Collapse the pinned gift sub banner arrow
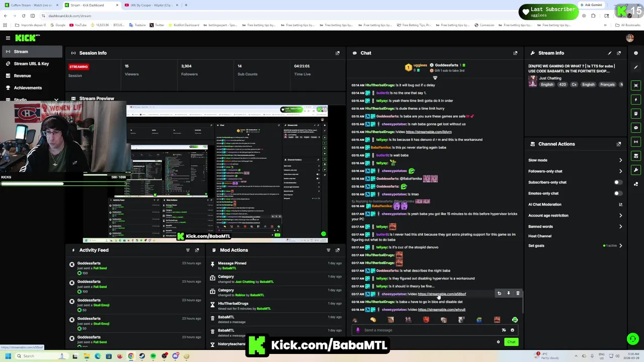 (x=435, y=78)
